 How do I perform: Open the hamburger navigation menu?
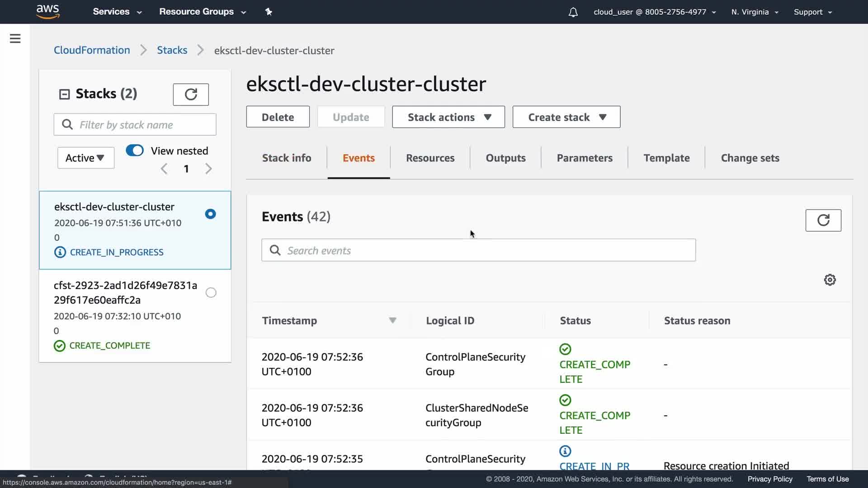pos(15,38)
